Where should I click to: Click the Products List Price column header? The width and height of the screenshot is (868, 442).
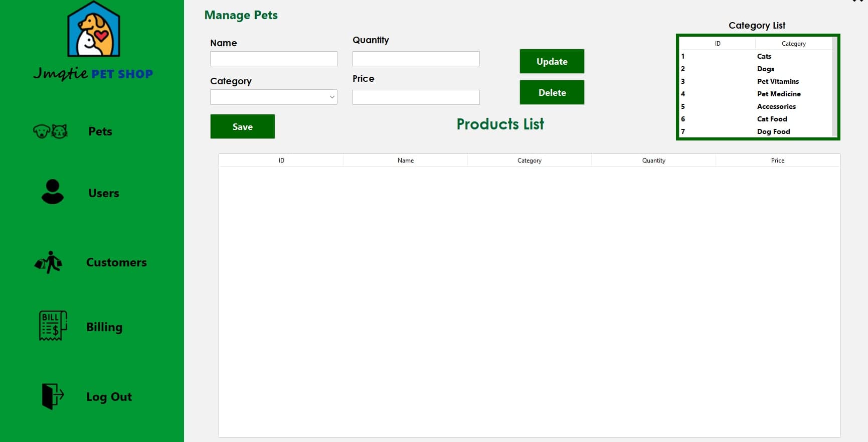pos(778,161)
